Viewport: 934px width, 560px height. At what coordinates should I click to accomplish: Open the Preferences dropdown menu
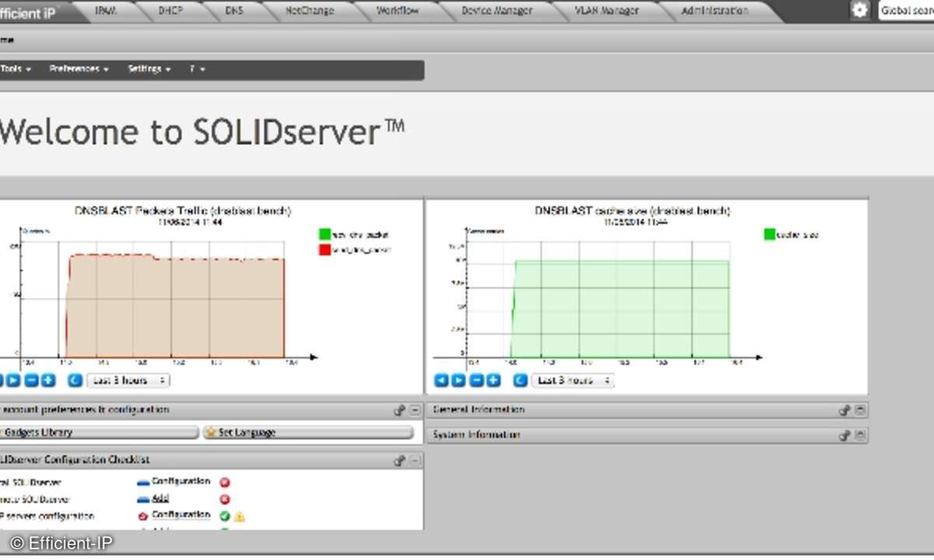tap(79, 69)
